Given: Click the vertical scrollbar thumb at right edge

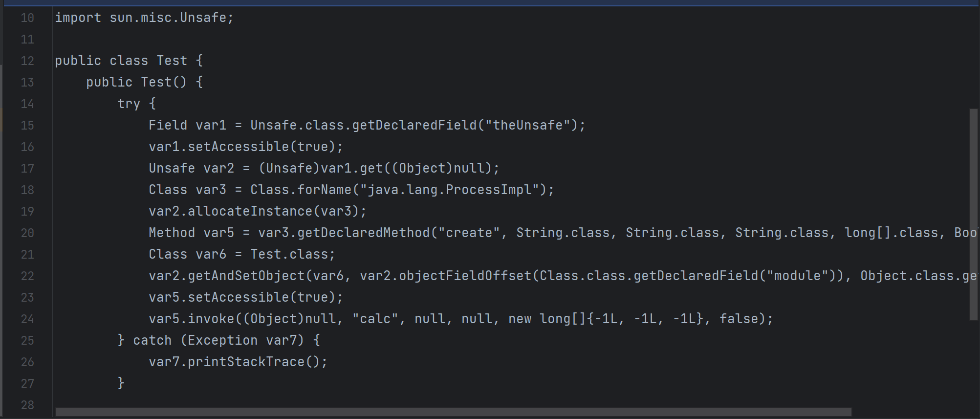Looking at the screenshot, I should 973,214.
